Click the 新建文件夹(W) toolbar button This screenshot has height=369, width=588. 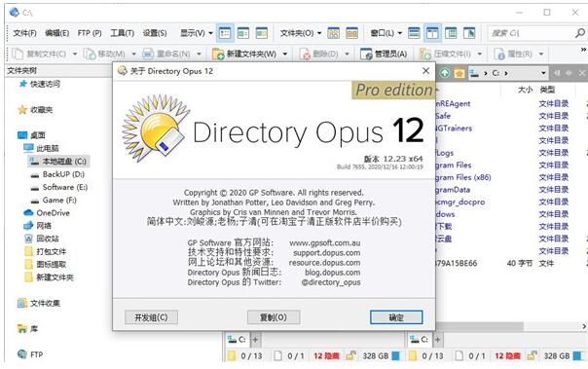pyautogui.click(x=244, y=54)
